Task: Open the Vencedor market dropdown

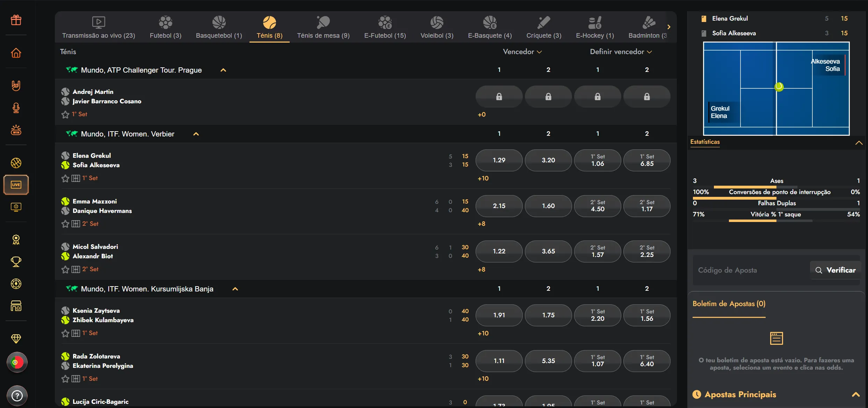Action: click(x=522, y=52)
